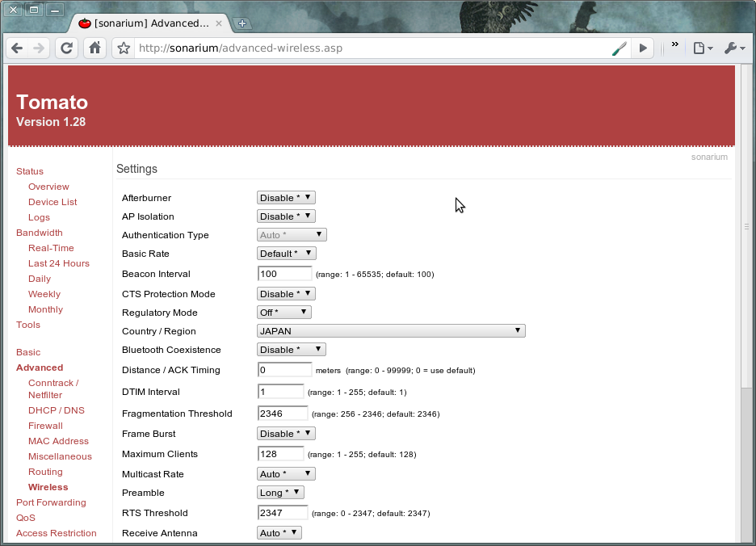Open a new tab with the plus button
The width and height of the screenshot is (756, 546).
(242, 23)
